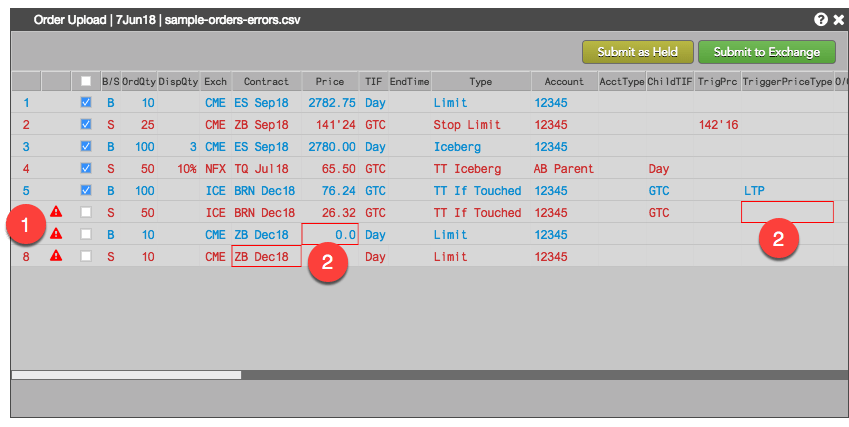Click the AB Parent account cell

point(564,169)
